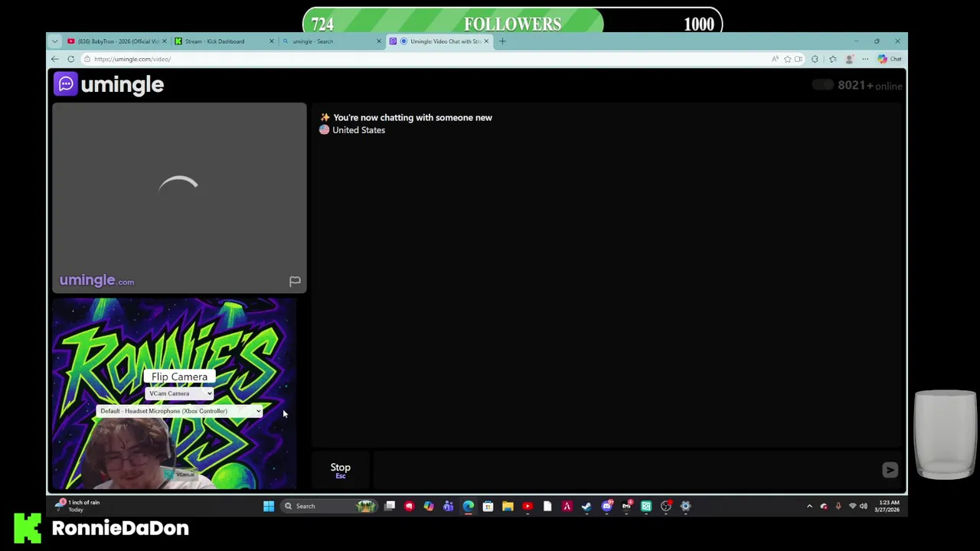Click the flag report icon on stranger video

pos(295,282)
